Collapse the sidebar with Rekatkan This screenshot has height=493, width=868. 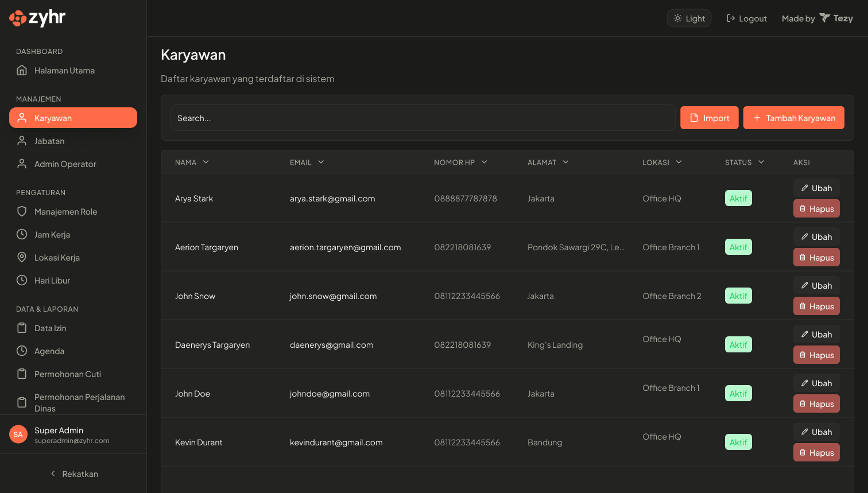(73, 474)
